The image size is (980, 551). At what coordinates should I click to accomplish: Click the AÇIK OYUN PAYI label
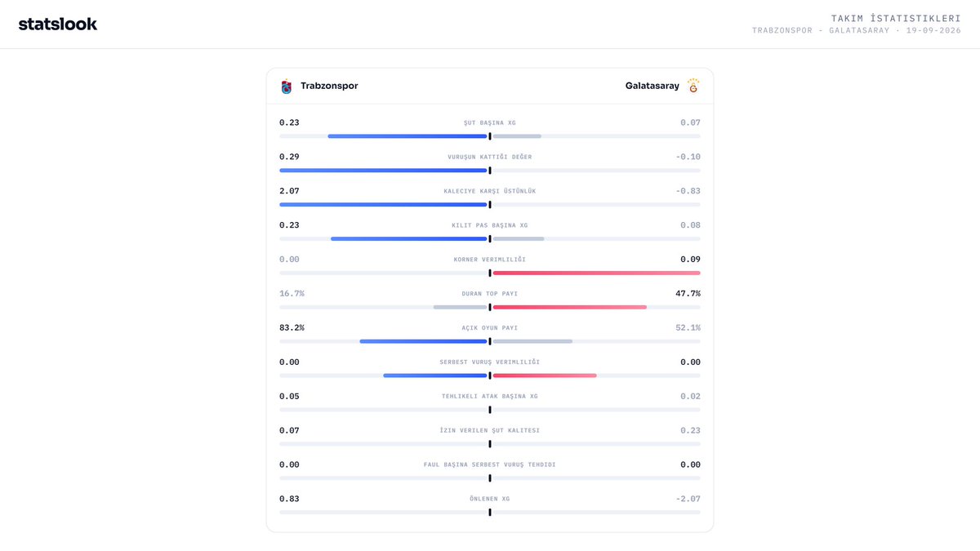point(490,329)
